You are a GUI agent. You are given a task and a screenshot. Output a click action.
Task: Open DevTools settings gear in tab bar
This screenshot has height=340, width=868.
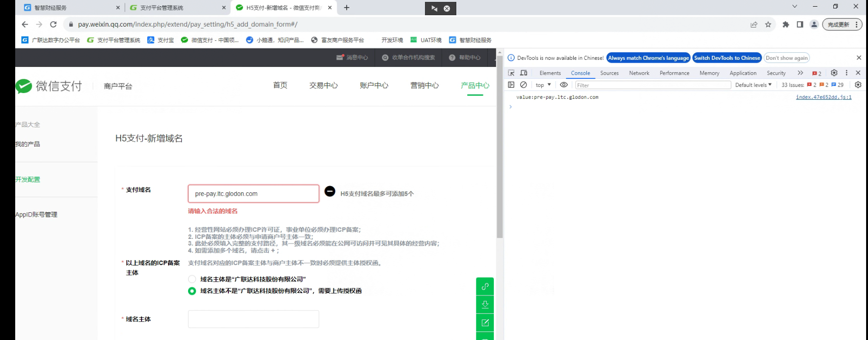click(834, 73)
